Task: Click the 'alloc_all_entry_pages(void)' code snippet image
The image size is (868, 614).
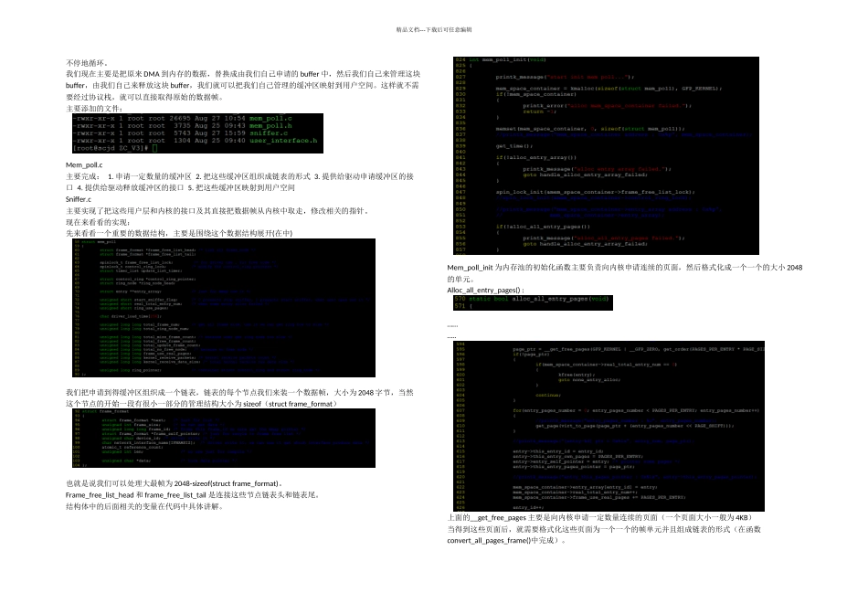Action: 533,302
